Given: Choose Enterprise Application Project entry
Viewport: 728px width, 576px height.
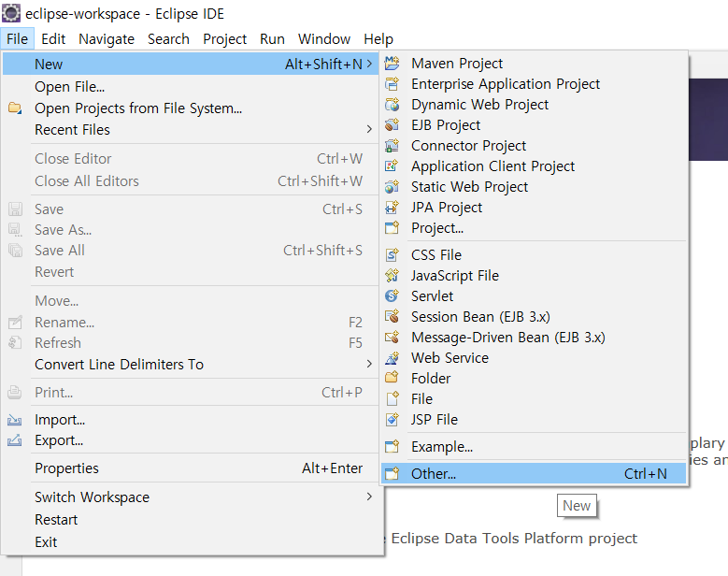Looking at the screenshot, I should [534, 84].
